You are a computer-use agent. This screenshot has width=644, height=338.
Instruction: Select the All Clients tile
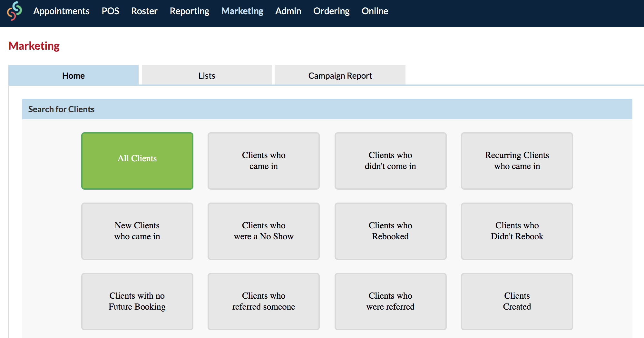(x=137, y=161)
